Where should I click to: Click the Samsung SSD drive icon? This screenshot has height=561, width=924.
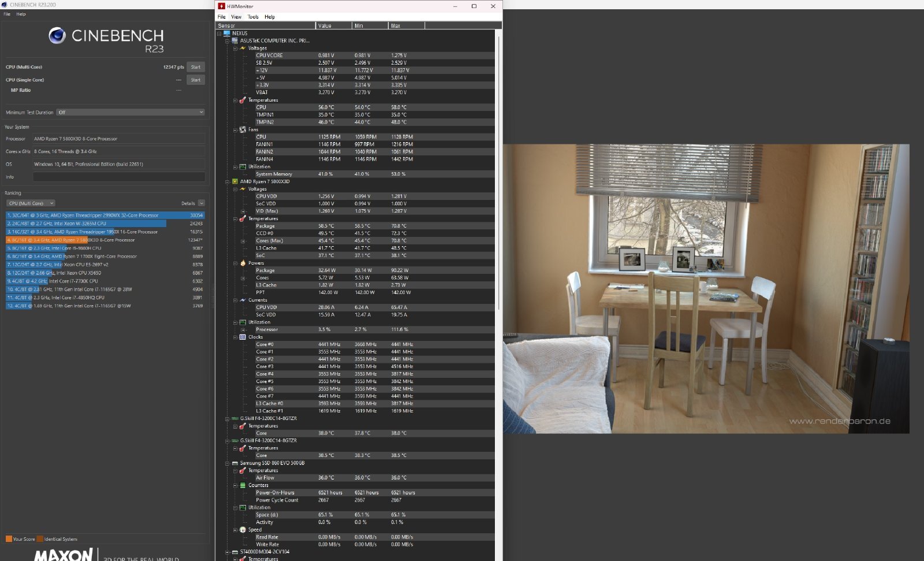click(235, 463)
